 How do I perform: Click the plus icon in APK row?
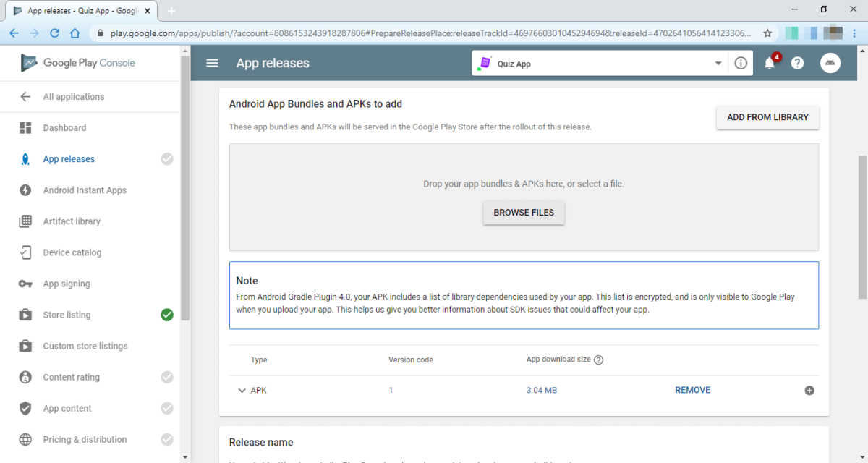(809, 391)
